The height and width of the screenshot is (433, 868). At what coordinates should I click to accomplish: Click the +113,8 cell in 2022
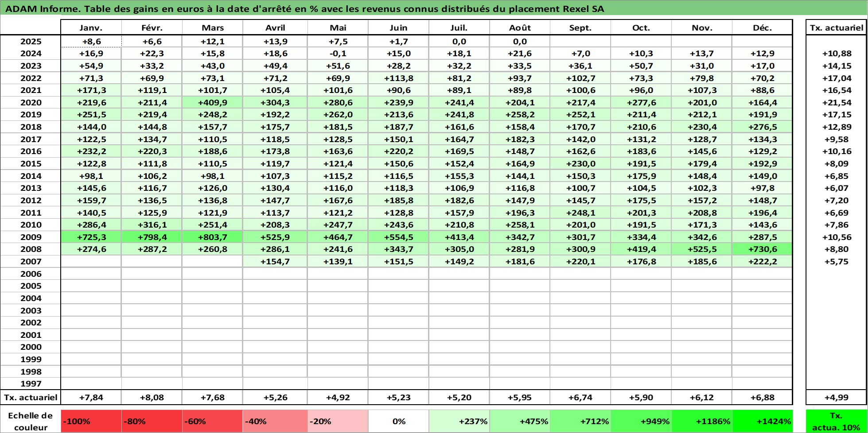pos(398,78)
